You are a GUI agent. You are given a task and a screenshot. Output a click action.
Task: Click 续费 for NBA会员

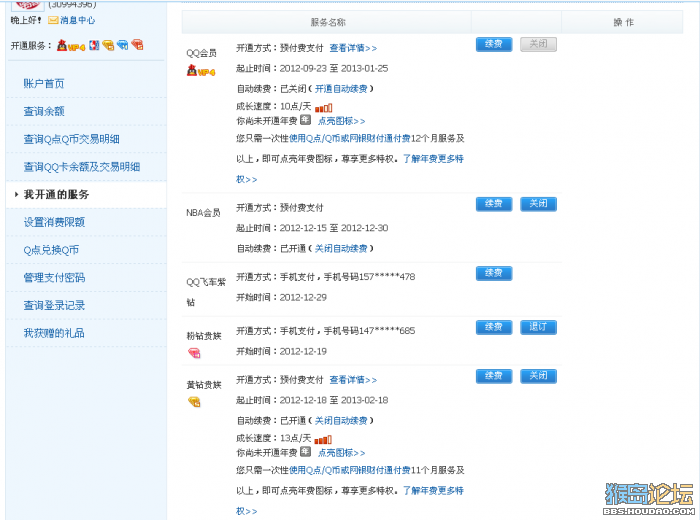pyautogui.click(x=494, y=204)
